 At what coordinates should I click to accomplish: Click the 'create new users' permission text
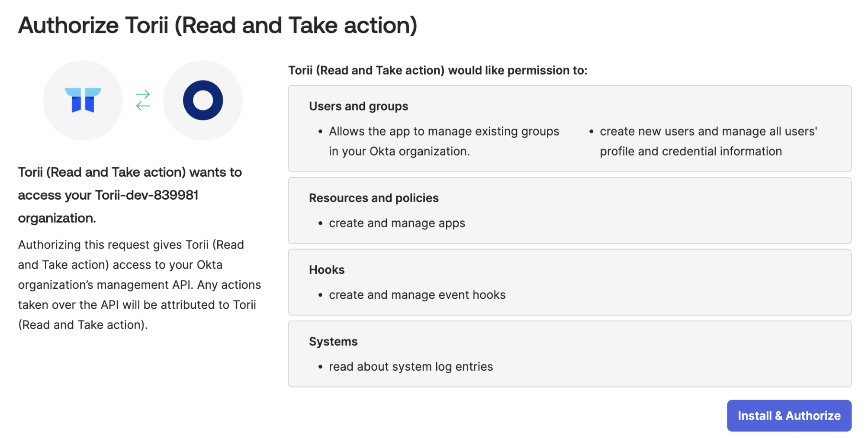tap(708, 141)
